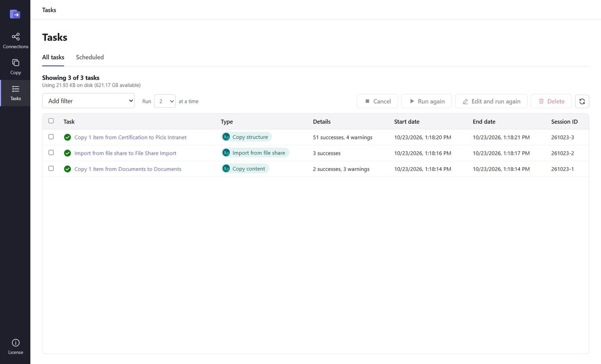Viewport: 601px width, 364px height.
Task: Click green success icon for Documents task
Action: pyautogui.click(x=68, y=169)
